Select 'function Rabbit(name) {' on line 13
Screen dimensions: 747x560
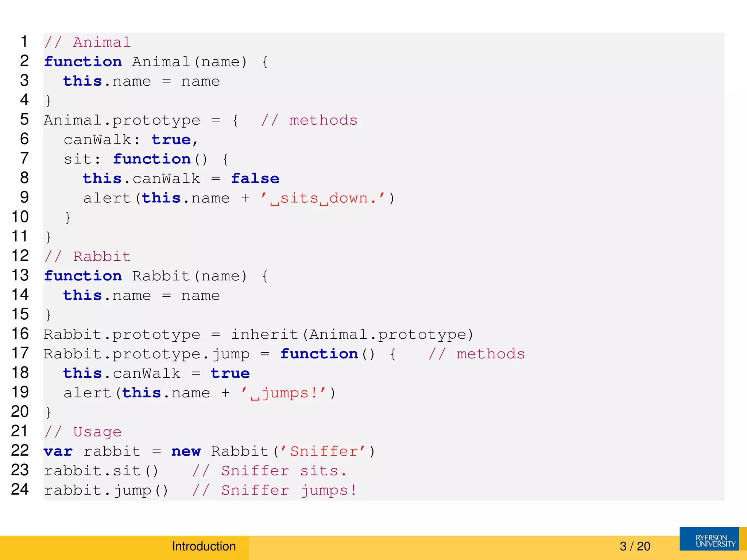coord(156,276)
